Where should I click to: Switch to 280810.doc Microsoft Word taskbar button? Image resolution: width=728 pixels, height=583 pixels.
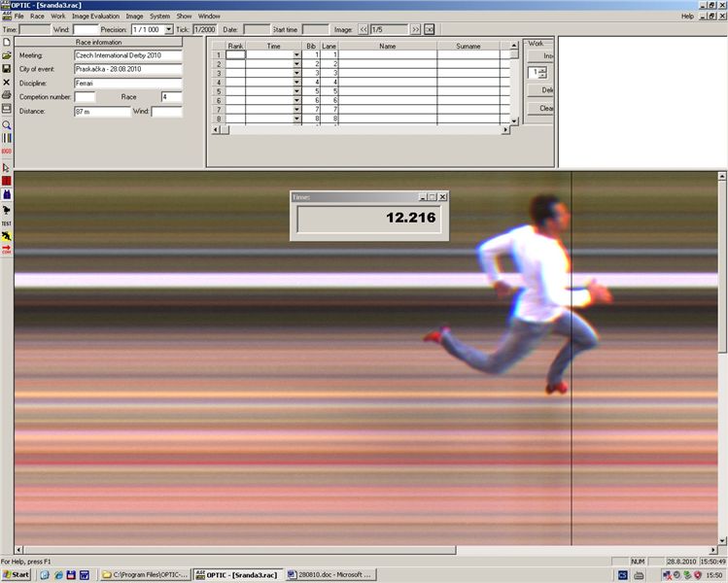[x=330, y=574]
